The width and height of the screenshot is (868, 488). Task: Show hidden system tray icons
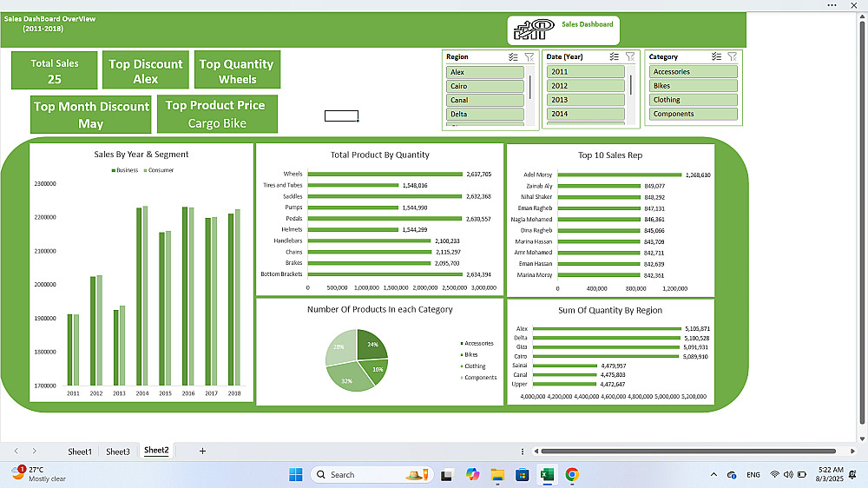(x=713, y=475)
